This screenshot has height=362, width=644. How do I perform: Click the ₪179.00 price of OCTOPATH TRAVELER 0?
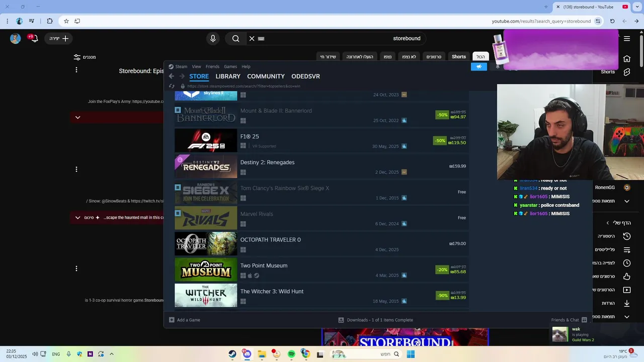(x=457, y=244)
